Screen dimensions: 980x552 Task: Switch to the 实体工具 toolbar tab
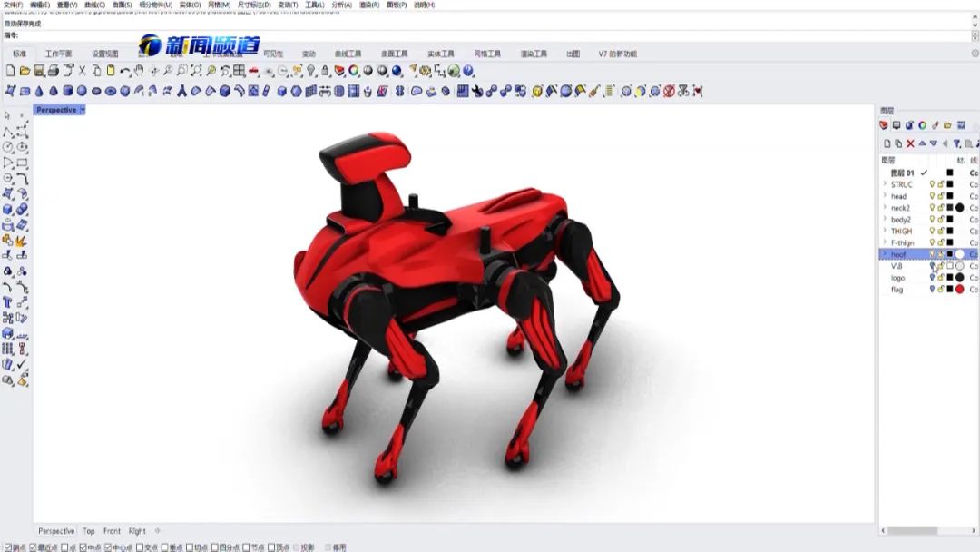click(440, 54)
